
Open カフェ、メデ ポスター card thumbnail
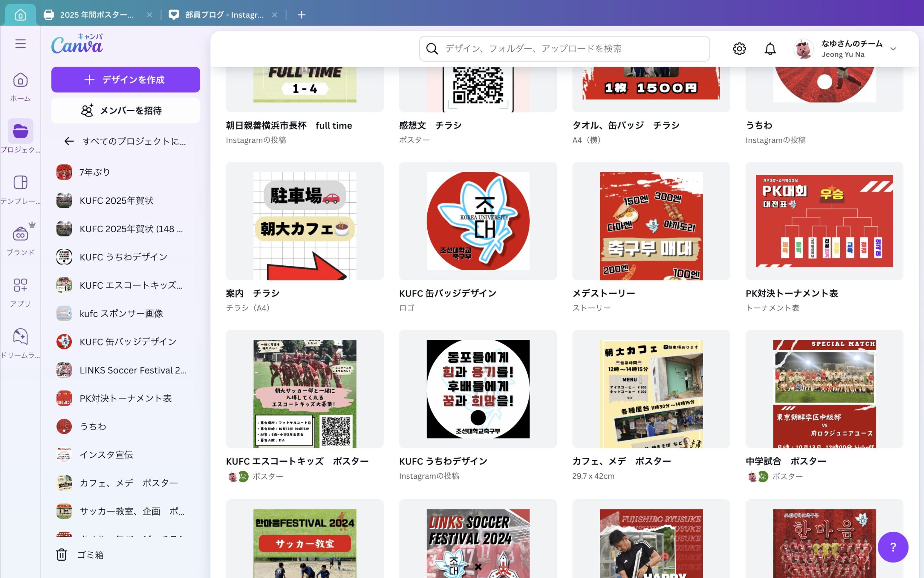[x=651, y=389]
